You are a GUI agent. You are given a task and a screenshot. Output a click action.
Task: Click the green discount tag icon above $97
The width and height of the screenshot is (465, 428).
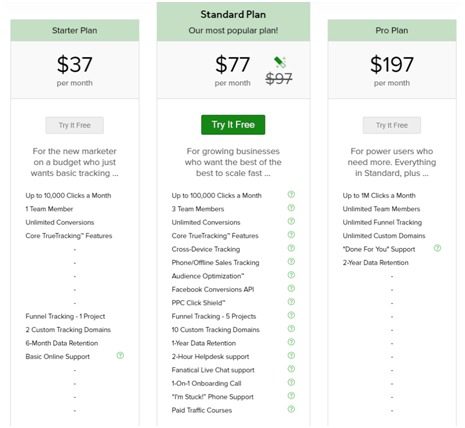click(280, 62)
